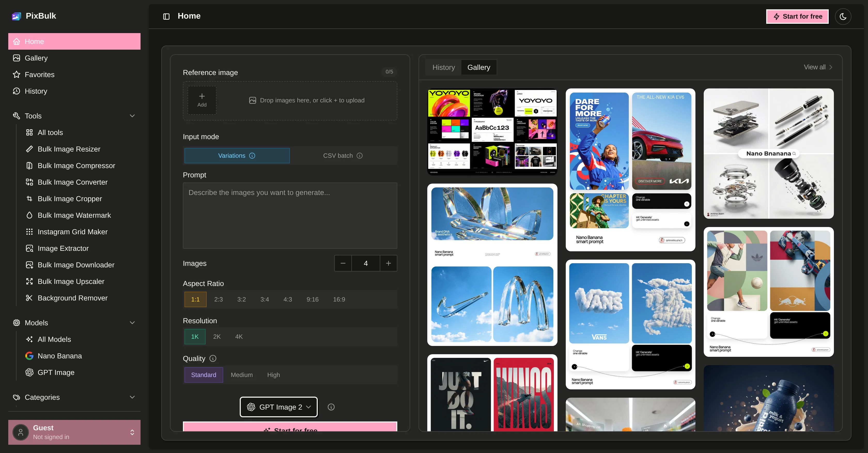Open Background Remover tool
Viewport: 868px width, 453px height.
[x=81, y=298]
